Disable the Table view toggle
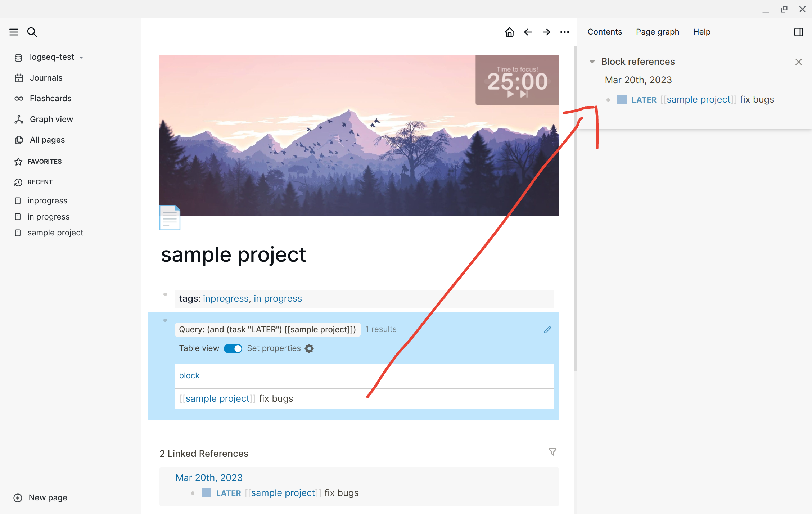The height and width of the screenshot is (514, 812). tap(233, 348)
